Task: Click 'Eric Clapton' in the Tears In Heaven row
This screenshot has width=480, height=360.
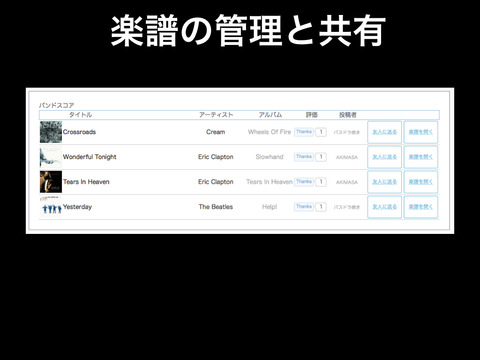Action: point(216,182)
